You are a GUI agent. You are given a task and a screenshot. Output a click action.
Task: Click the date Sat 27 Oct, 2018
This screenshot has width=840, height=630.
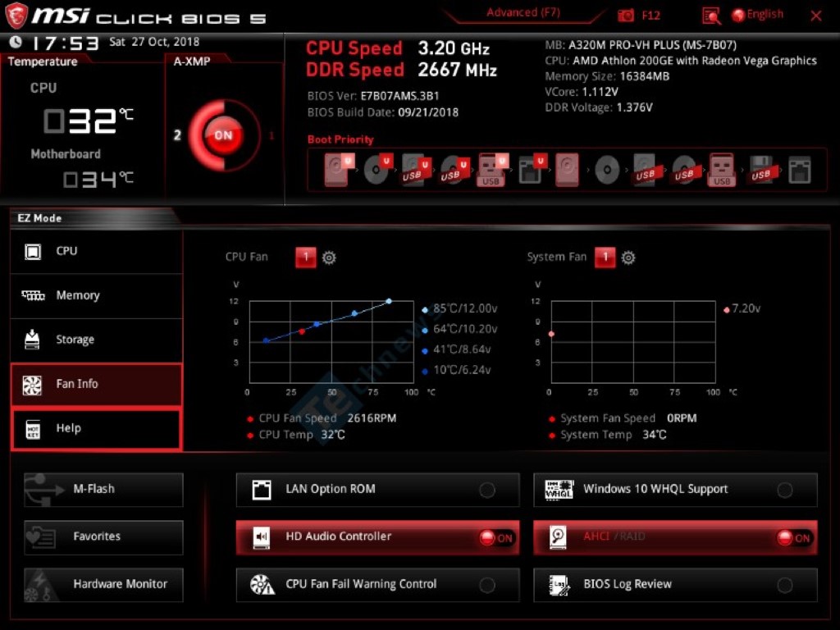[x=154, y=42]
